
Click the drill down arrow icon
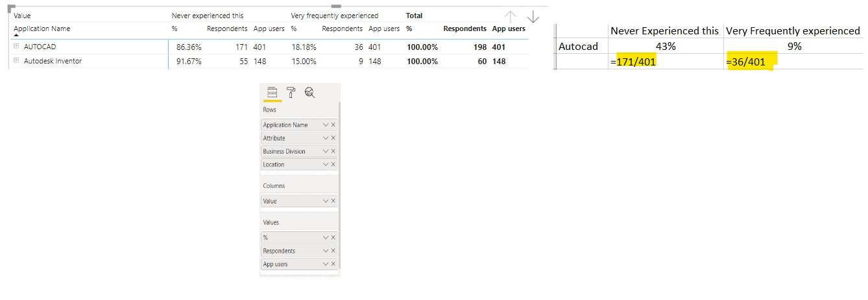pos(533,17)
